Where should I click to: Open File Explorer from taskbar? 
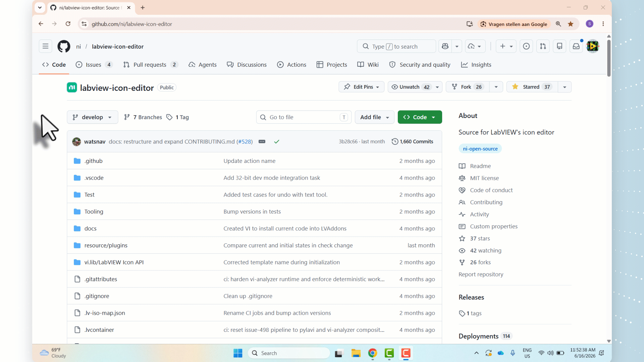point(356,353)
